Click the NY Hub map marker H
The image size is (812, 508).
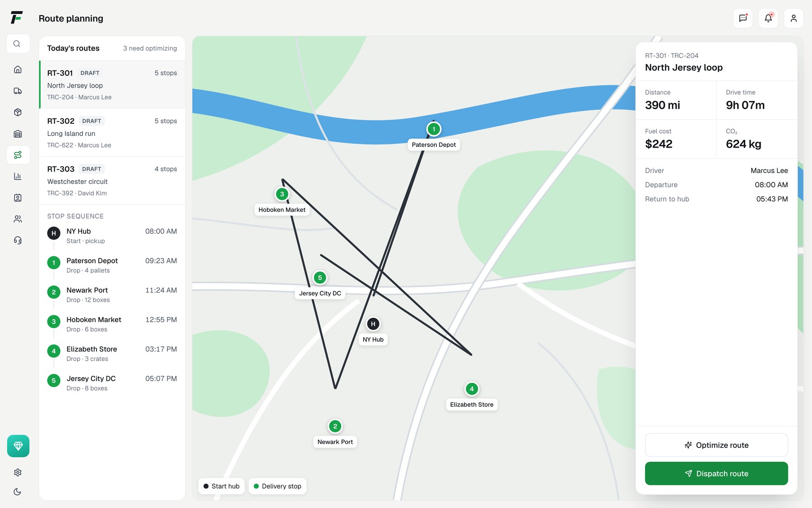tap(373, 324)
